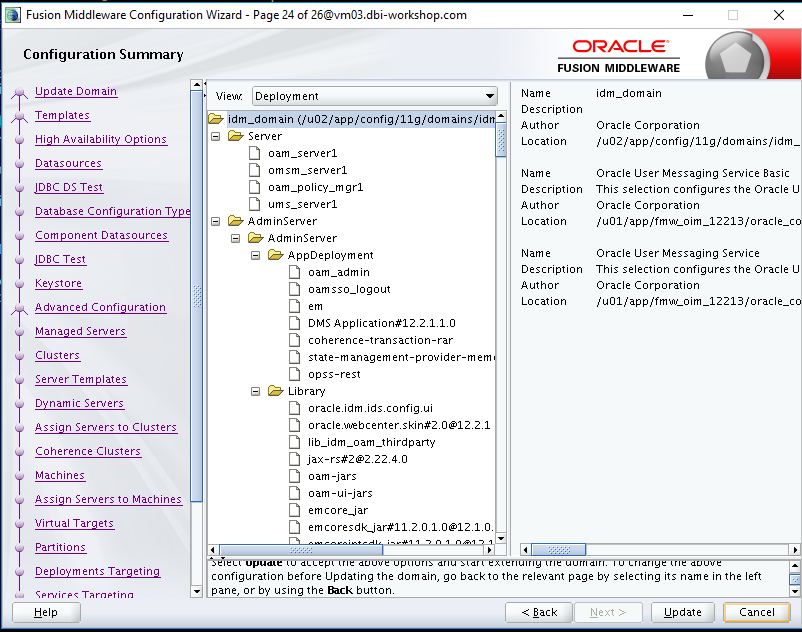Click the lib_idm_oam_thirdparty library icon

tap(295, 442)
